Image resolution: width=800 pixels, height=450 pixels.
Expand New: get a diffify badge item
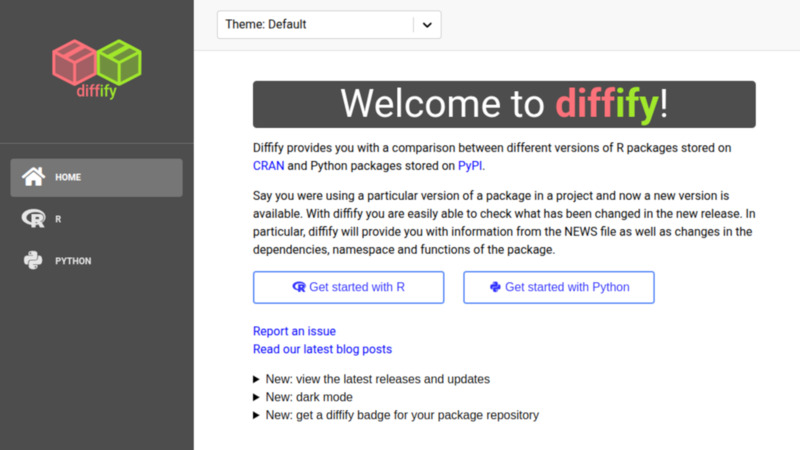click(396, 415)
